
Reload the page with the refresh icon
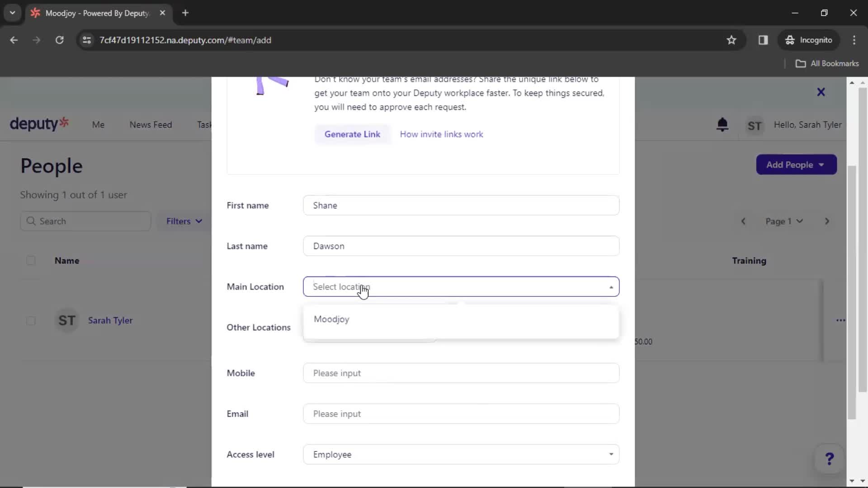point(59,40)
